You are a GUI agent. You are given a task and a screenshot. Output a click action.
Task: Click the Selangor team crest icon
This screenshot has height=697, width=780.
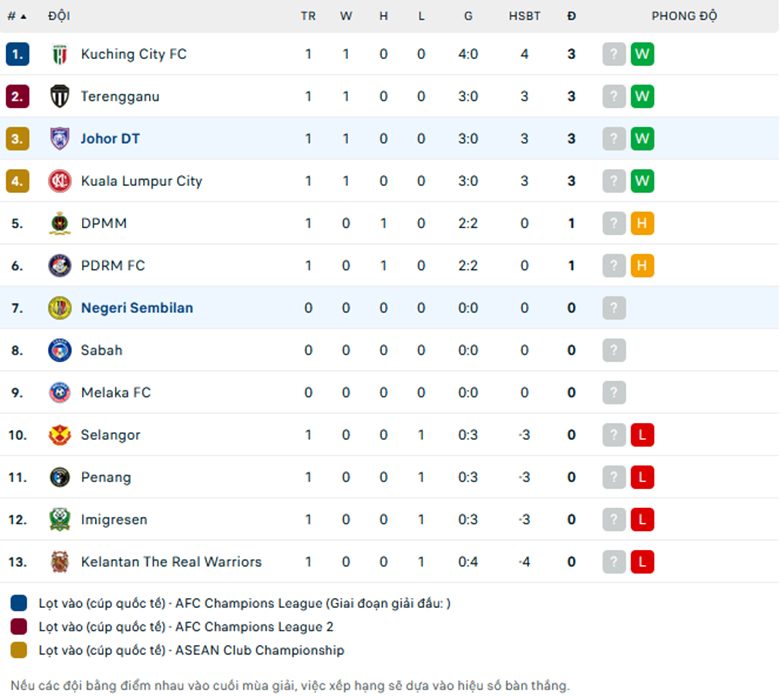tap(60, 435)
